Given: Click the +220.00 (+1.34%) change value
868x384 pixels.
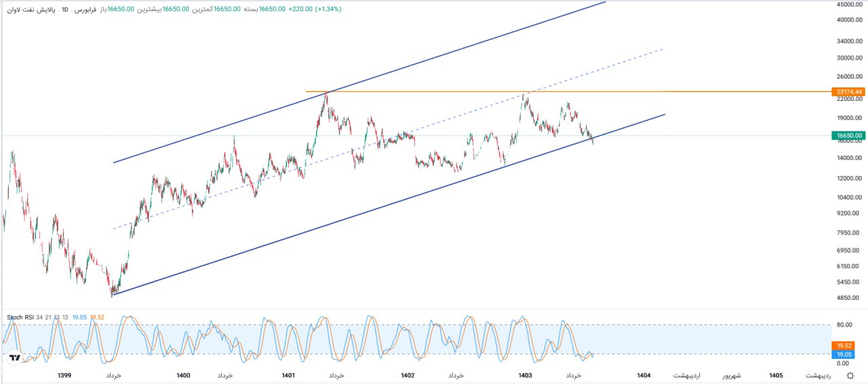Looking at the screenshot, I should (x=315, y=9).
